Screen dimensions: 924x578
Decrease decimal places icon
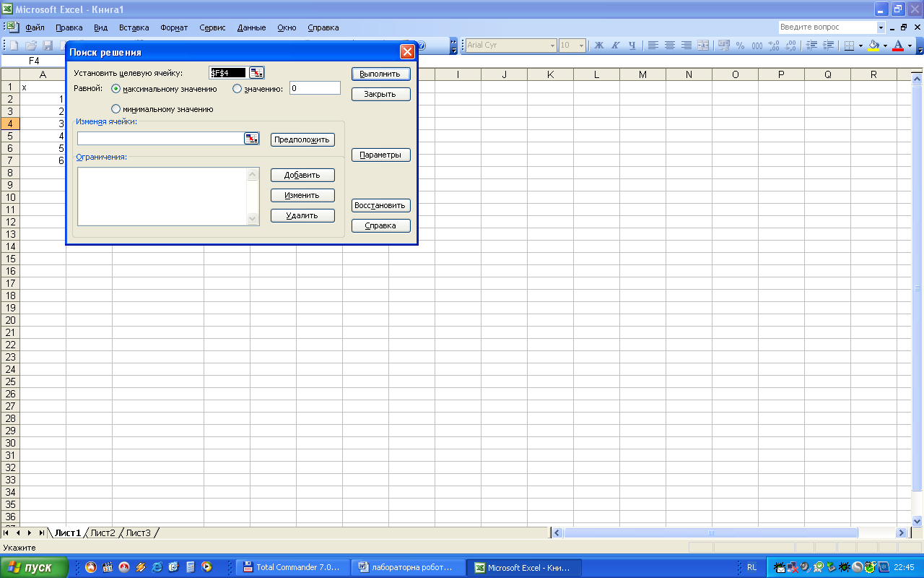point(790,46)
